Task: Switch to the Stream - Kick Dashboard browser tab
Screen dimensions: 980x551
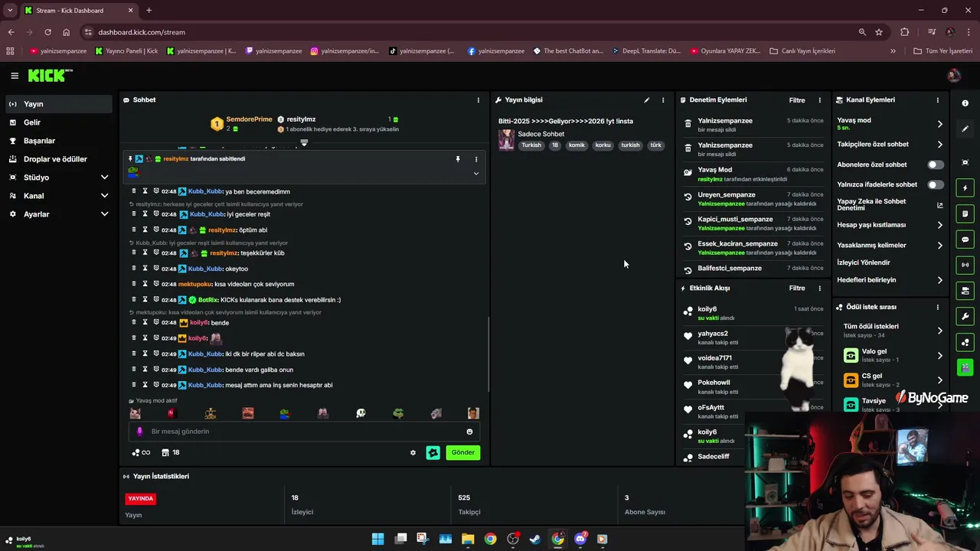Action: pos(79,11)
